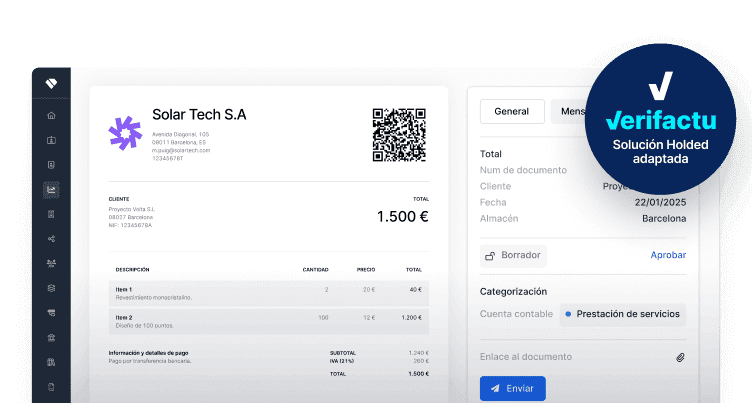Select the highlighted chart icon in the sidebar

pyautogui.click(x=51, y=190)
